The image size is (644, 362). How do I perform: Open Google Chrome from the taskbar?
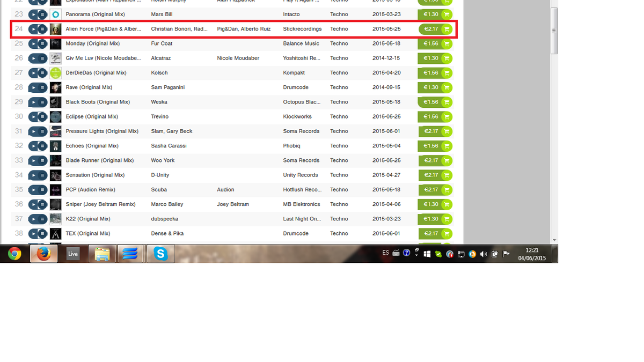[14, 254]
